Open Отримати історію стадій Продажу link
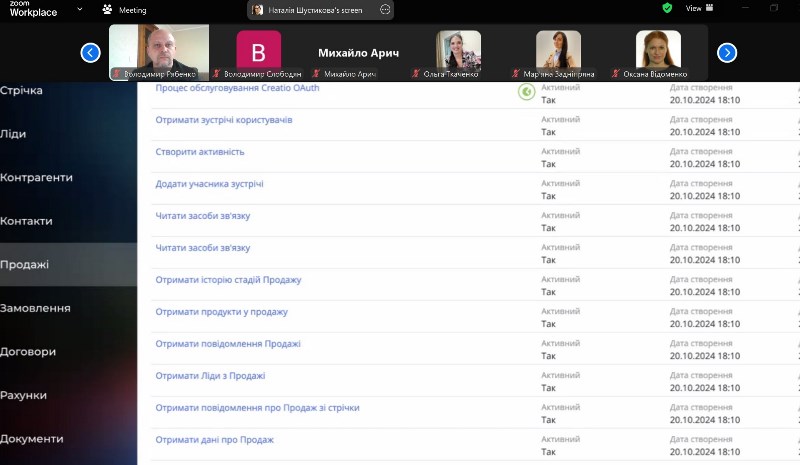The height and width of the screenshot is (465, 800). tap(229, 280)
